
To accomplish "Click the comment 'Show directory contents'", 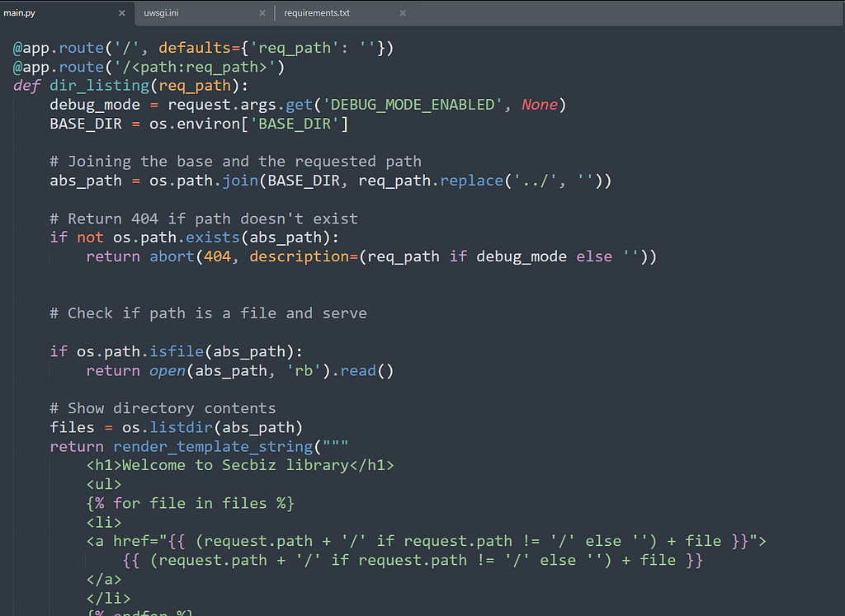I will [x=163, y=409].
